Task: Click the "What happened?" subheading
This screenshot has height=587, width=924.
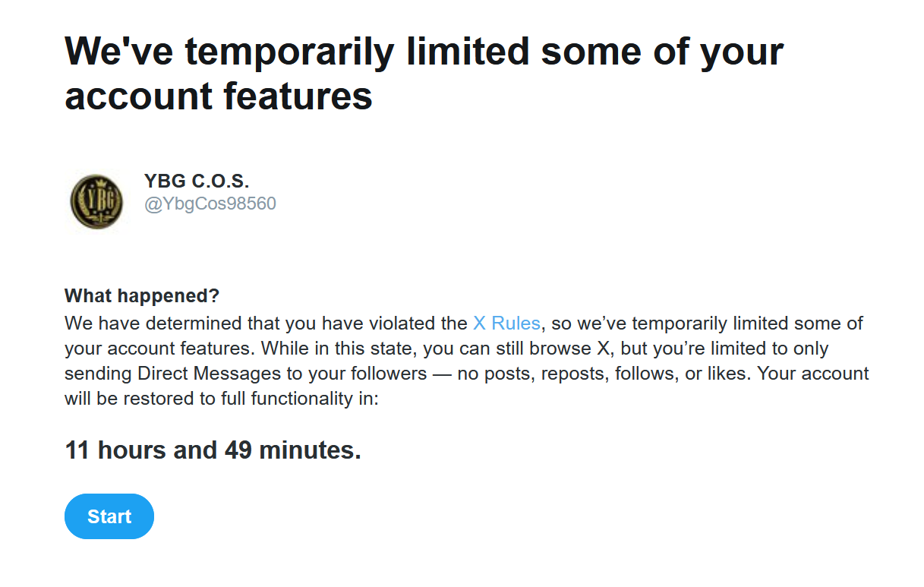Action: pyautogui.click(x=141, y=295)
